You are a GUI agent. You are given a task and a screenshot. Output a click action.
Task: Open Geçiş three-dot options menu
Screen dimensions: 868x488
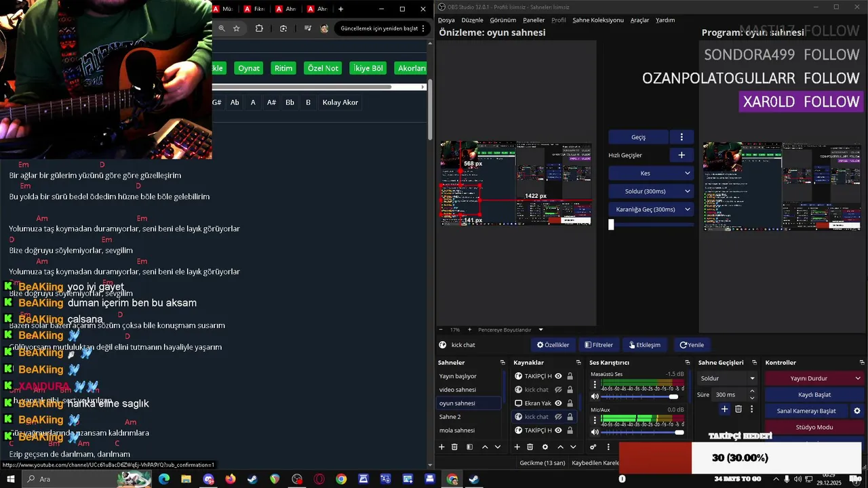coord(682,137)
